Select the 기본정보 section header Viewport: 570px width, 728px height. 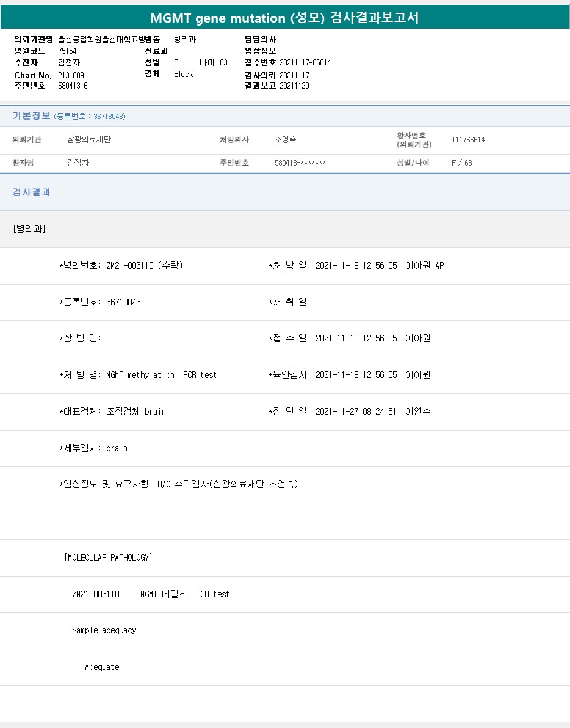(31, 116)
